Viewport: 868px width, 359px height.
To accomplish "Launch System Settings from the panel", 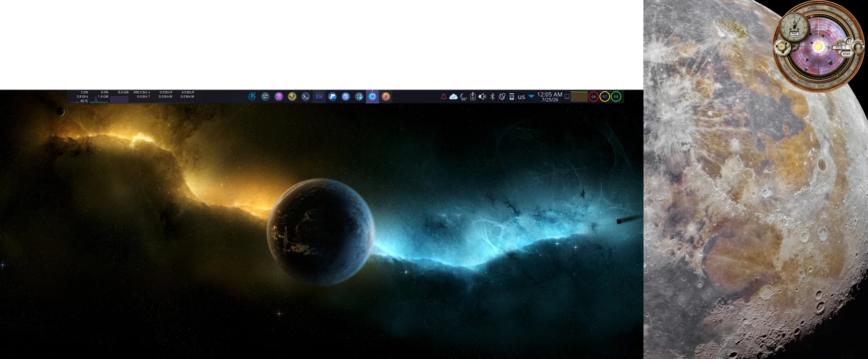I will [265, 96].
